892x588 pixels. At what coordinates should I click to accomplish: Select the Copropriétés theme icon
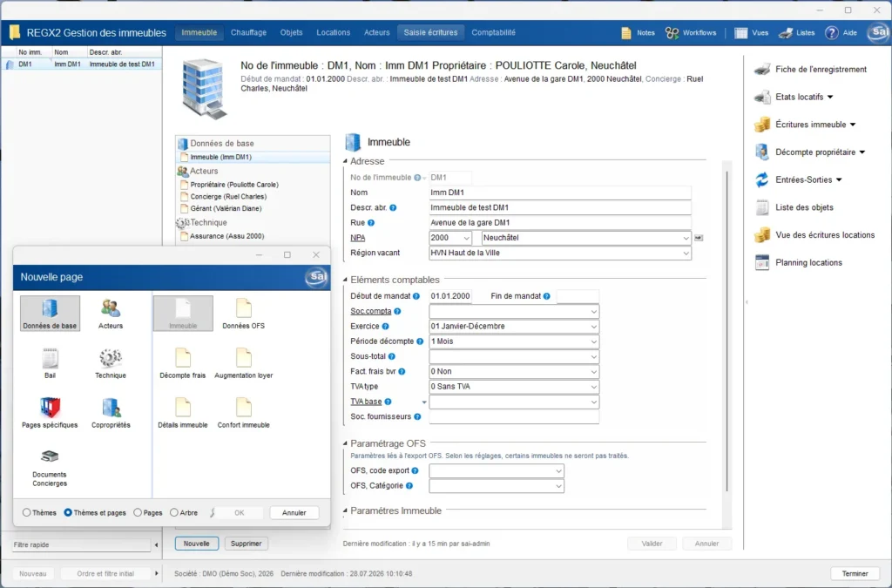click(111, 412)
